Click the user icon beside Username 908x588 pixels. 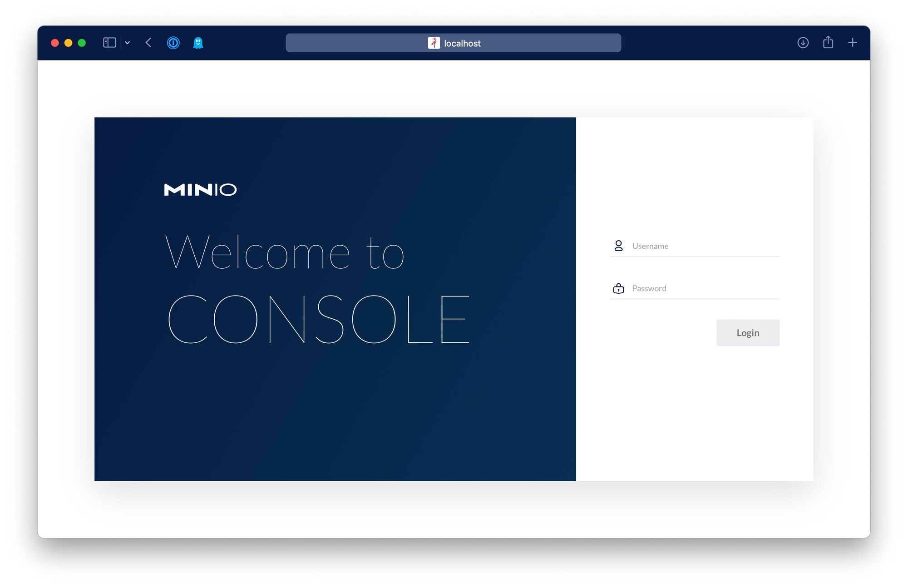pyautogui.click(x=618, y=246)
